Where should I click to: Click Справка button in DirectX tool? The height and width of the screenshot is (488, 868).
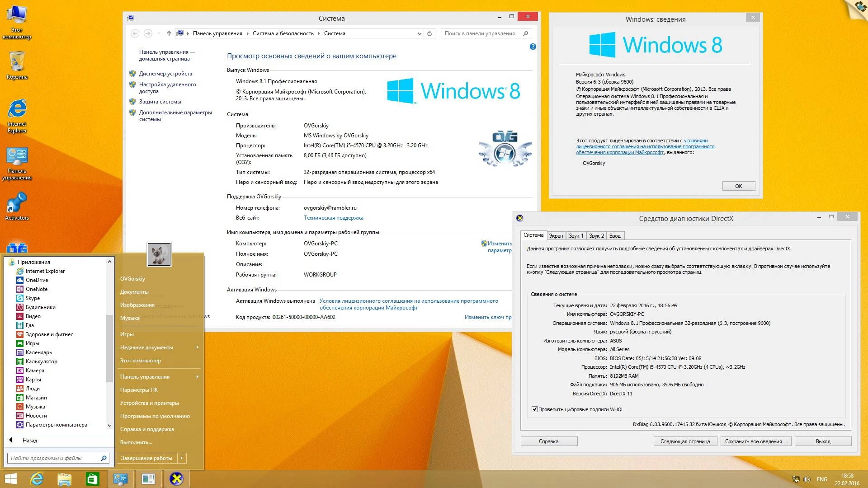(549, 441)
